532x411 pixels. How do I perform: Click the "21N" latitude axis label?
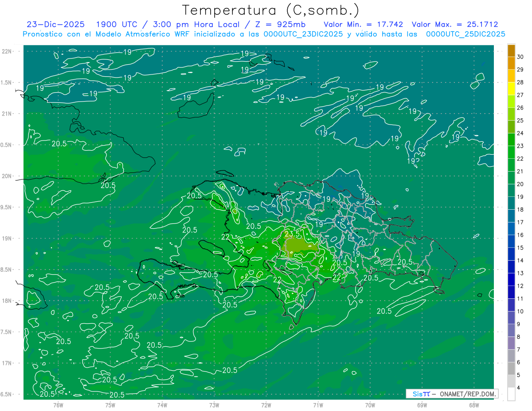click(x=7, y=114)
